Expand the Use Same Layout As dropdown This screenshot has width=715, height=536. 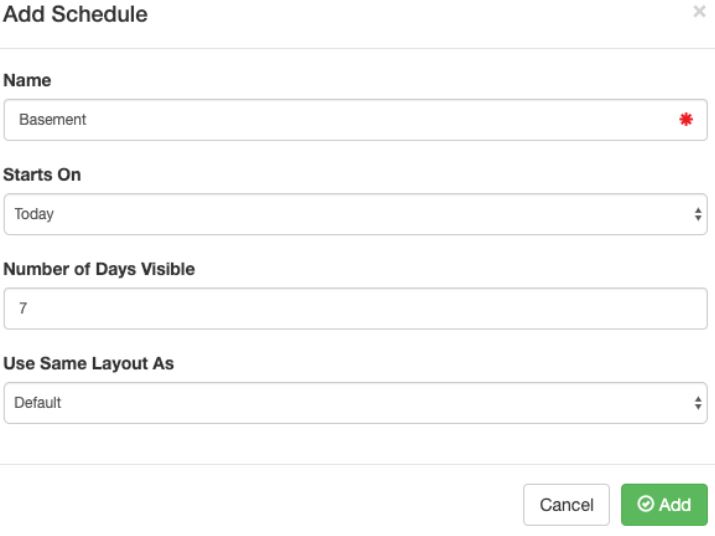[x=355, y=403]
